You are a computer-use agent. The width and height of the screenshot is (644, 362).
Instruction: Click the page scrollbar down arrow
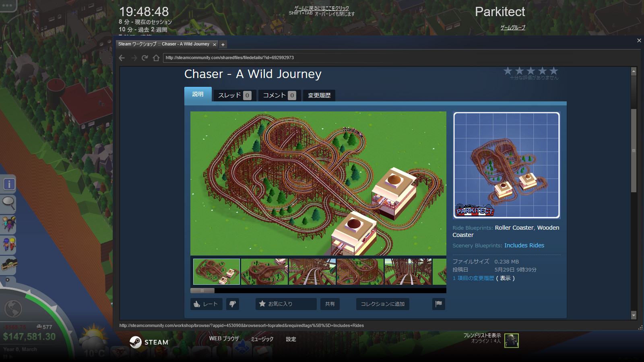[x=634, y=315]
